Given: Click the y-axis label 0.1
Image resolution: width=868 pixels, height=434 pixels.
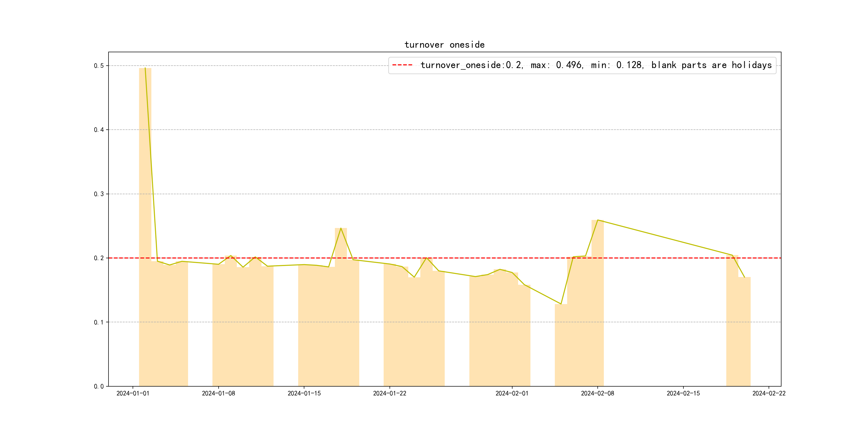Looking at the screenshot, I should pyautogui.click(x=99, y=322).
